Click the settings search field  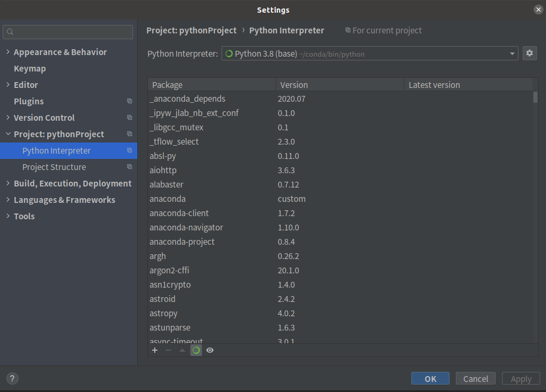(68, 32)
